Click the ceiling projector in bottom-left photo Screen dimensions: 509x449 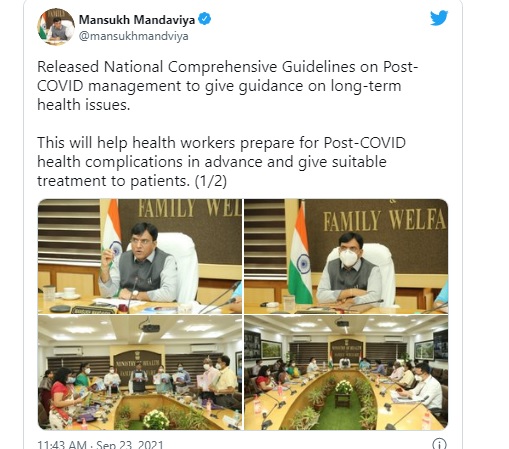[x=148, y=326]
